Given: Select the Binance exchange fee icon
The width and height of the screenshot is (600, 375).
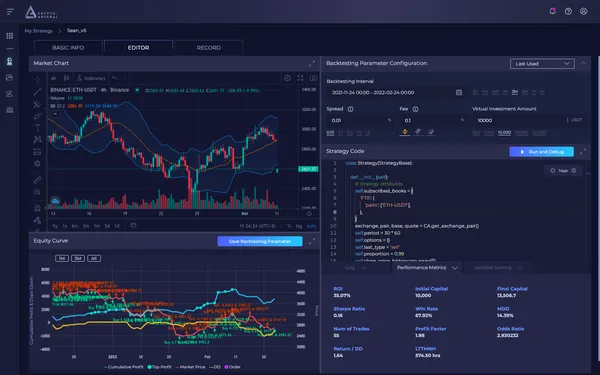Looking at the screenshot, I should click(404, 132).
